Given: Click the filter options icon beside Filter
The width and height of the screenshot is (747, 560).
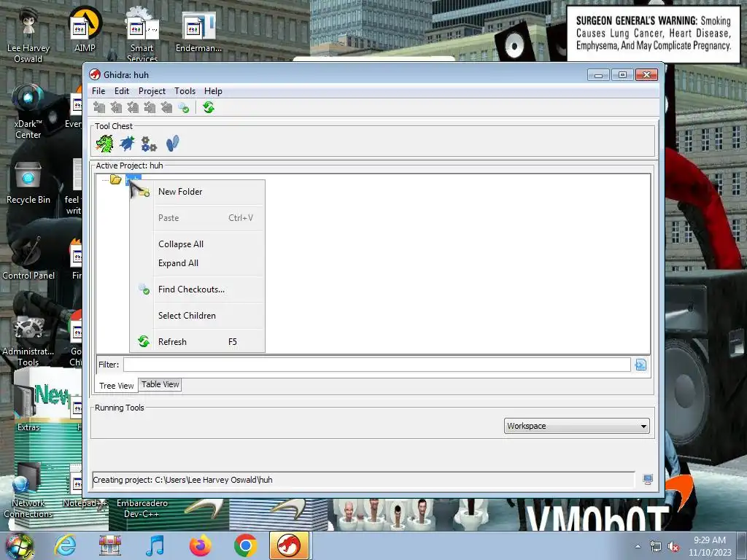Looking at the screenshot, I should coord(640,365).
